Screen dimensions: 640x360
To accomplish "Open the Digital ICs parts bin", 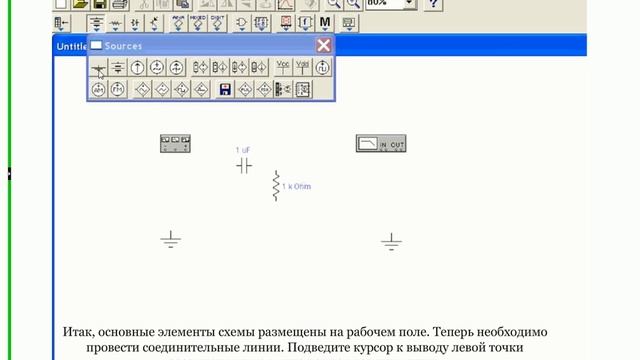I will 217,23.
